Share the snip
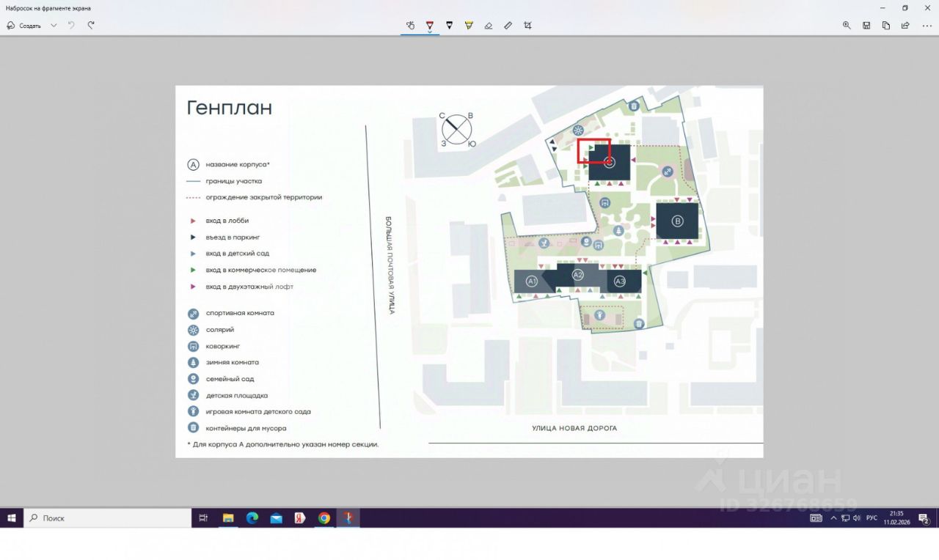939x560 pixels. pos(905,25)
